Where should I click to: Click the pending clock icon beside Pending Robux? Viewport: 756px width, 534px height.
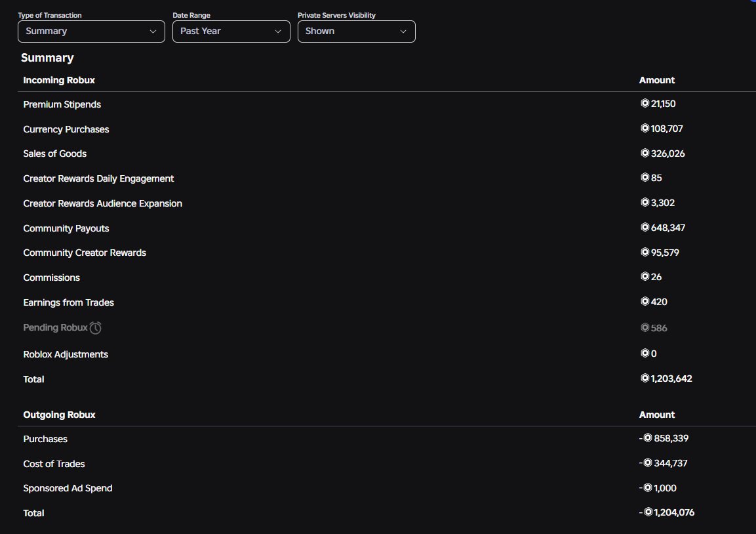click(96, 328)
